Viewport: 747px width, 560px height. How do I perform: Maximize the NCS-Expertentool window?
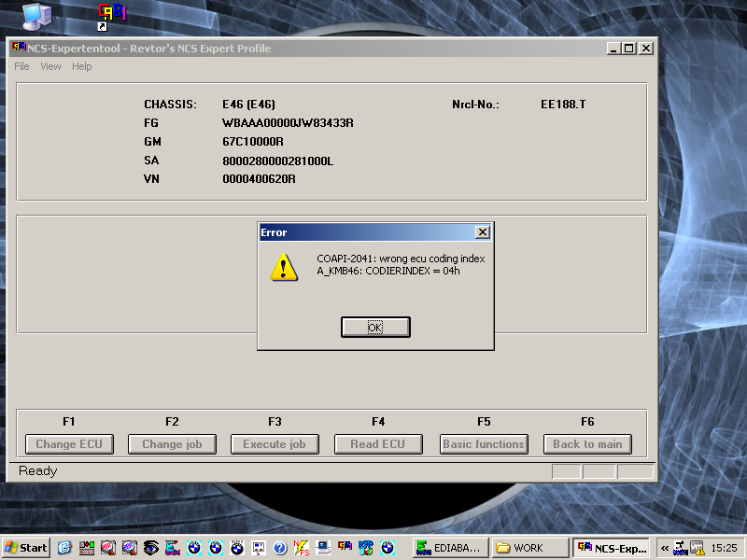628,49
